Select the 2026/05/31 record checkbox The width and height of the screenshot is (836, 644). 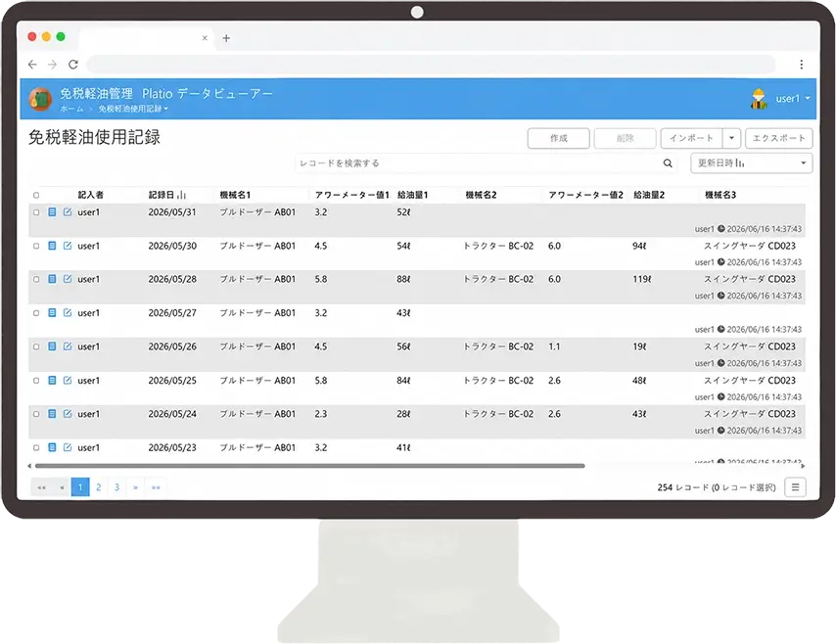[36, 212]
